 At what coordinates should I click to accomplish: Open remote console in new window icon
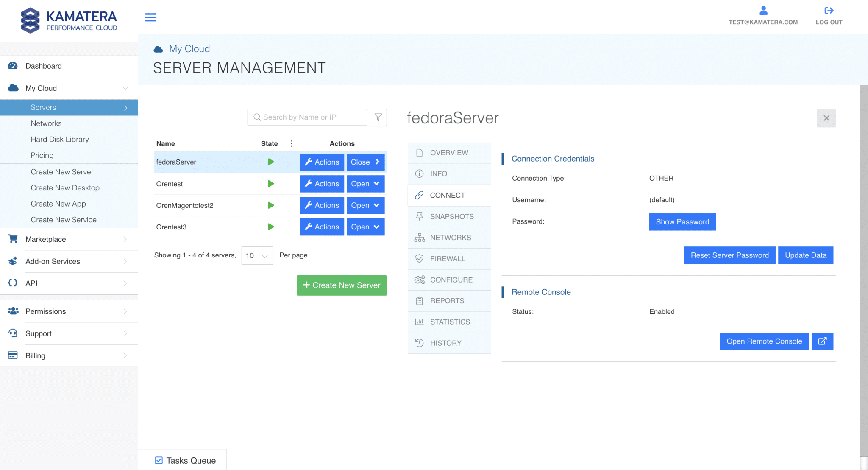(x=822, y=341)
